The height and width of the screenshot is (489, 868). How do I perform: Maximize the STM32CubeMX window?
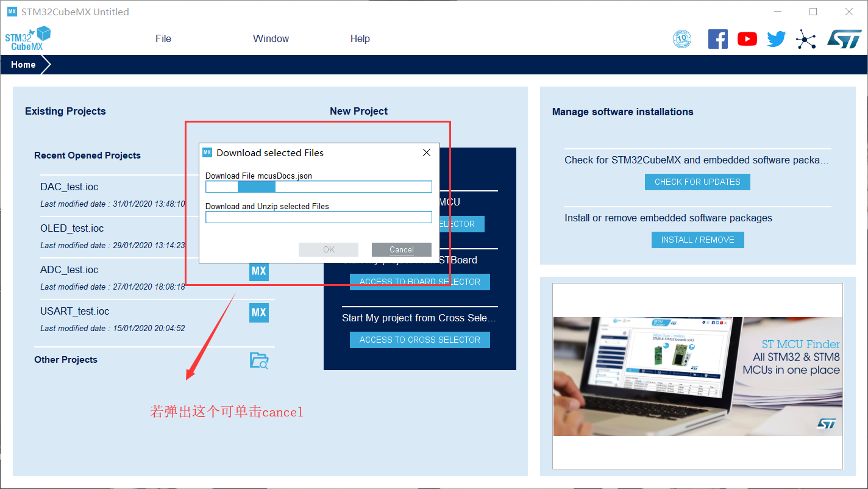click(813, 12)
